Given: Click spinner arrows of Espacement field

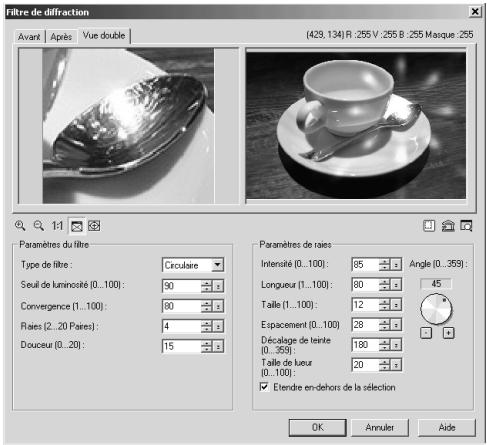Looking at the screenshot, I should [385, 325].
